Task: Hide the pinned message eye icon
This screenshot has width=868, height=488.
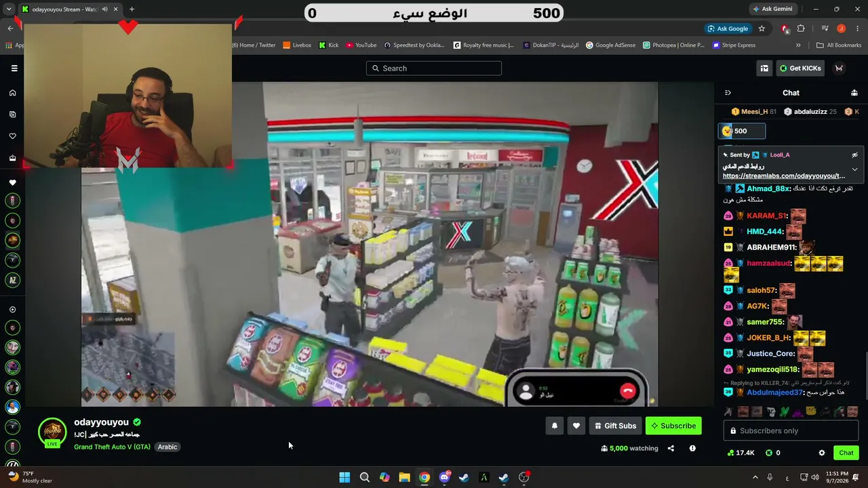Action: coord(854,155)
